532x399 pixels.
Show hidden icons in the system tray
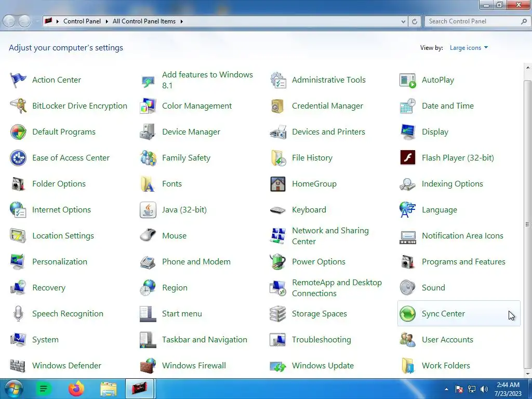[446, 389]
